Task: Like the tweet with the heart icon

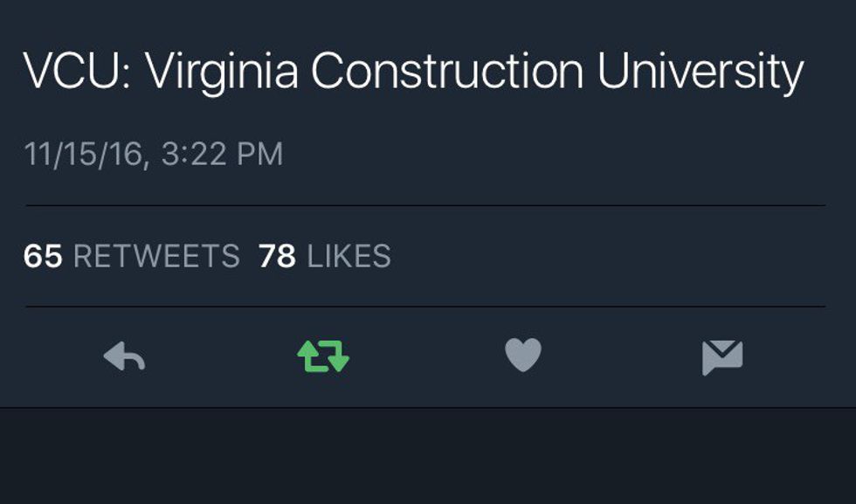Action: click(x=523, y=356)
